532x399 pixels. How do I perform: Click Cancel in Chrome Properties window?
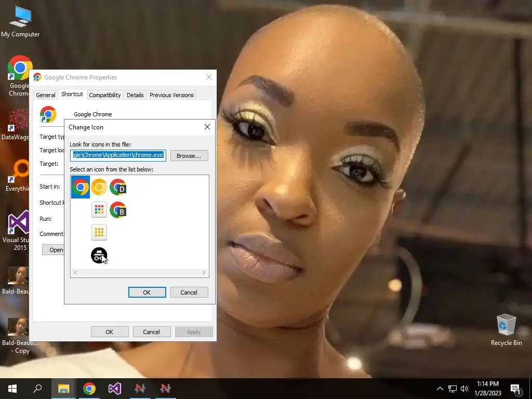point(152,332)
